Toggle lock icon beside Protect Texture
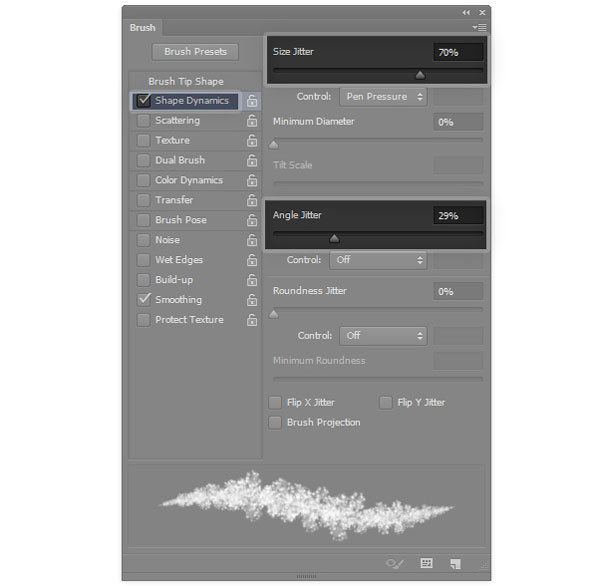600x586 pixels. (252, 320)
